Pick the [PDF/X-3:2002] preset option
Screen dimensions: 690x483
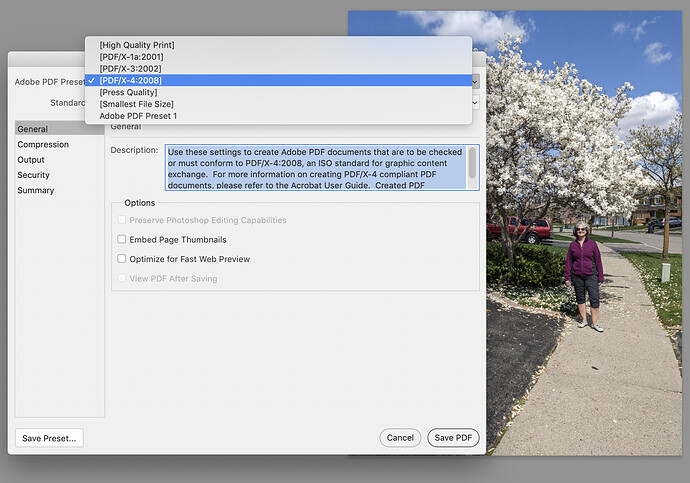[x=278, y=69]
